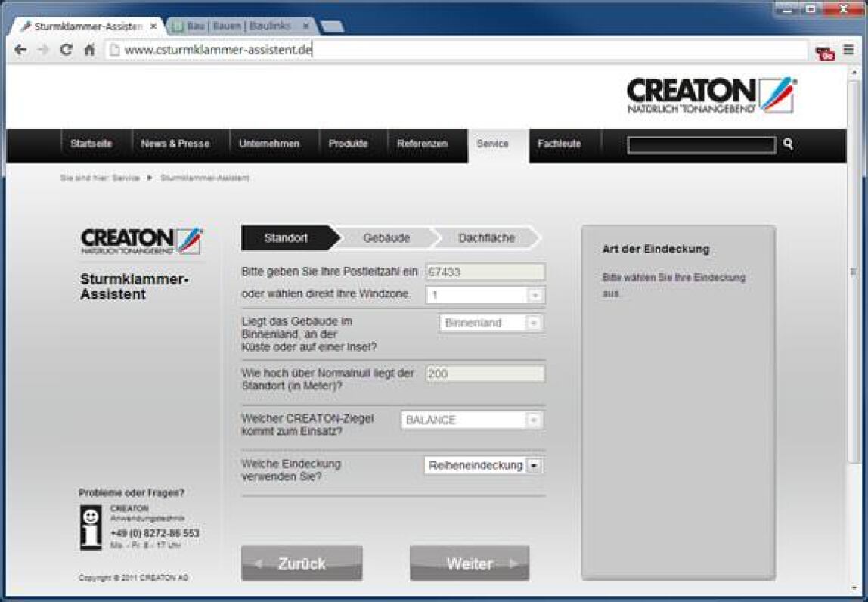Screen dimensions: 868x602
Task: Click the CREATON logo above Sturmklammer-Assistent
Action: (141, 241)
